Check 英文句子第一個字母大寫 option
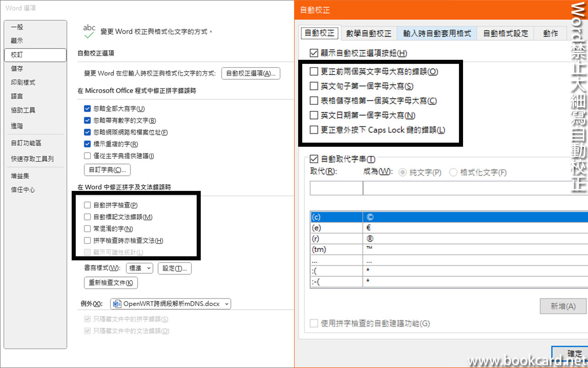The height and width of the screenshot is (368, 588). [x=314, y=86]
